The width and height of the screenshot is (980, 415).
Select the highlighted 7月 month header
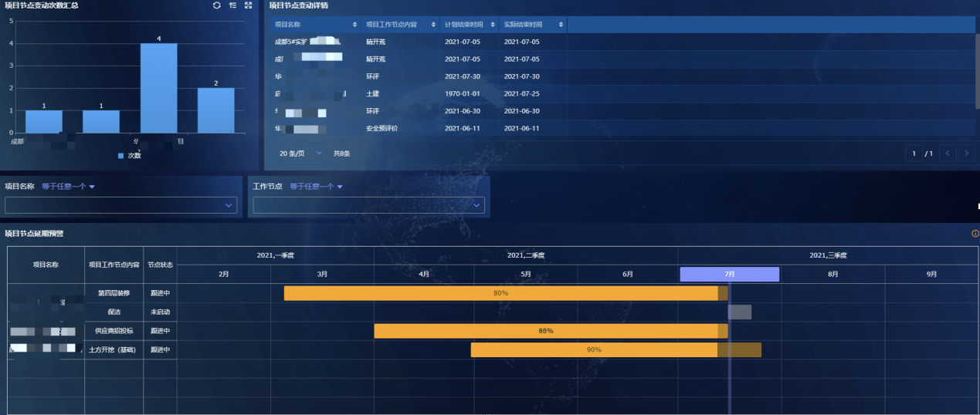coord(729,274)
